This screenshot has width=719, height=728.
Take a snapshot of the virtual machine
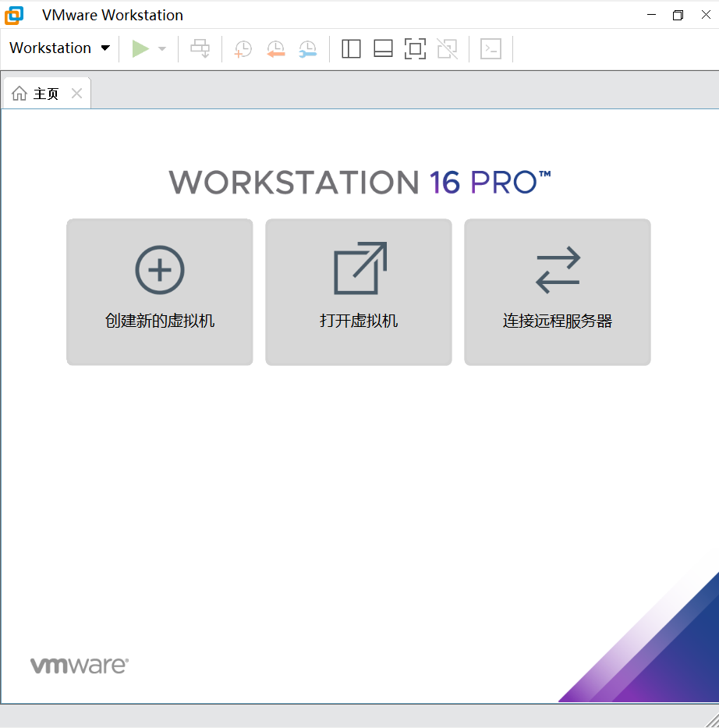click(243, 48)
